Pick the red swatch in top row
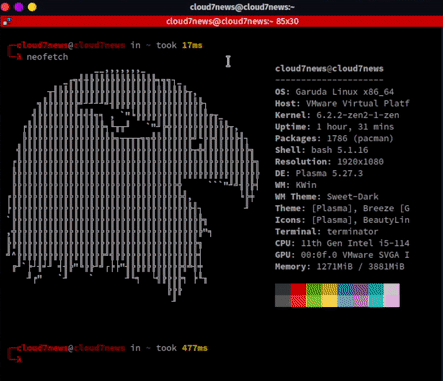The image size is (443, 381). click(298, 289)
